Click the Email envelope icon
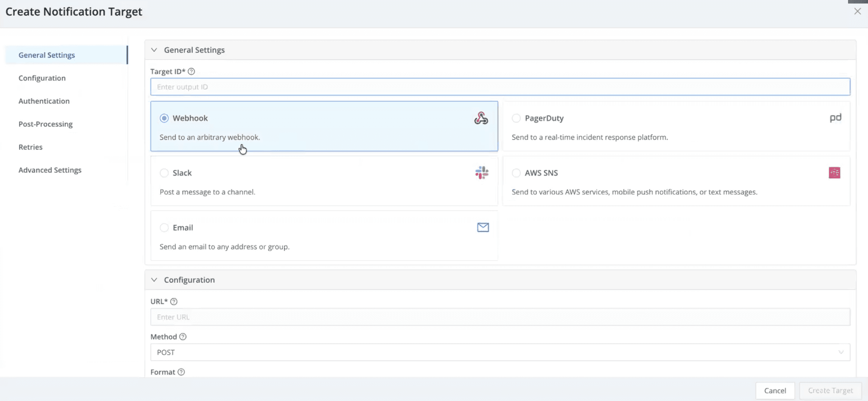Viewport: 868px width, 401px height. coord(482,227)
